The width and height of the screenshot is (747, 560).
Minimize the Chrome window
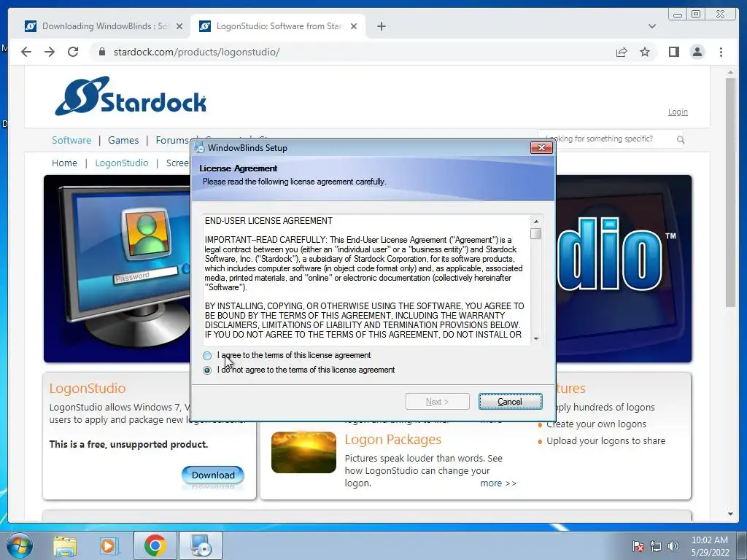pos(677,15)
